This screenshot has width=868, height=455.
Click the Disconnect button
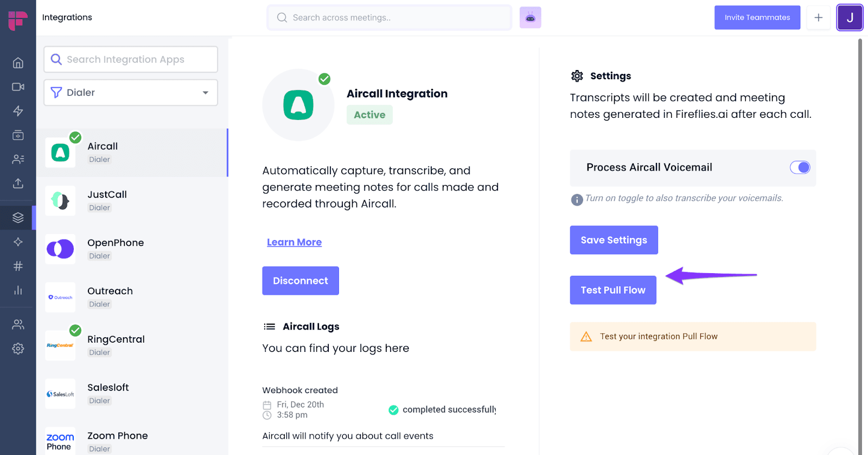point(301,281)
